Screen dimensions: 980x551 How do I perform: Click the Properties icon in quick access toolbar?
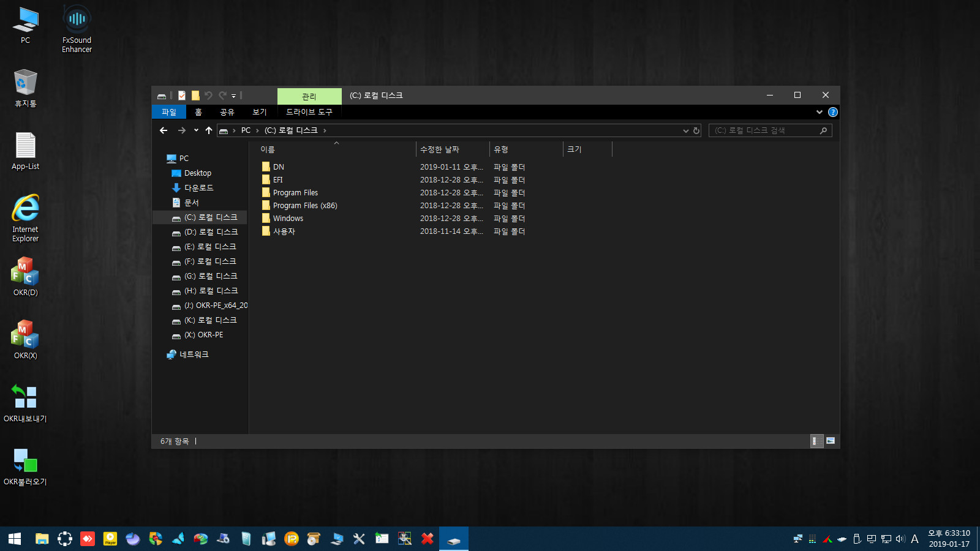point(182,96)
